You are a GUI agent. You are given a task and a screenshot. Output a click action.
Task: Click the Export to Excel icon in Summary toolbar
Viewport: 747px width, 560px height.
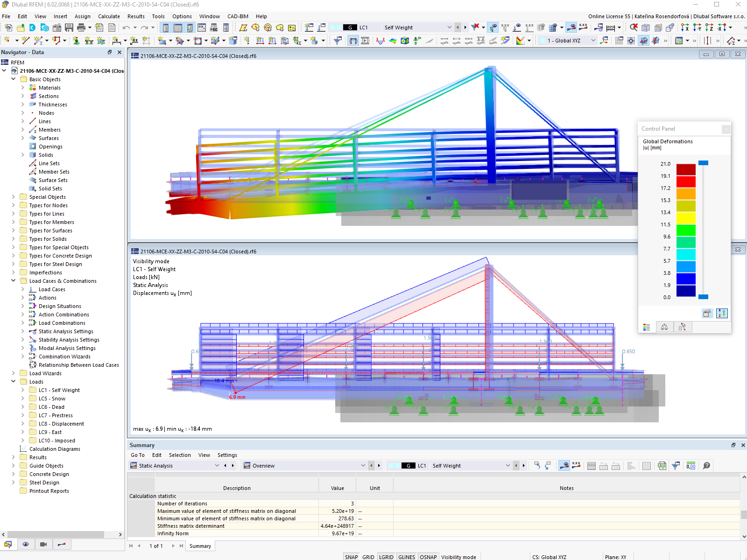662,465
